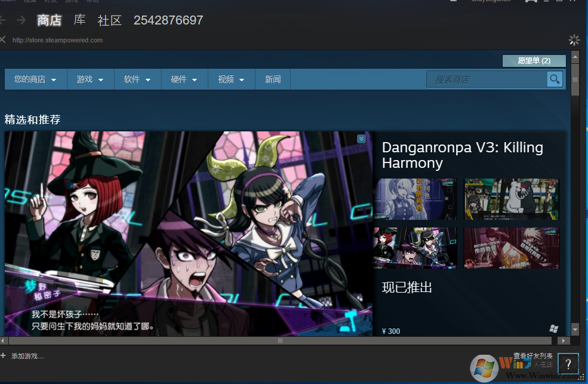This screenshot has width=588, height=384.
Task: Click the magnifier search icon
Action: click(x=555, y=79)
